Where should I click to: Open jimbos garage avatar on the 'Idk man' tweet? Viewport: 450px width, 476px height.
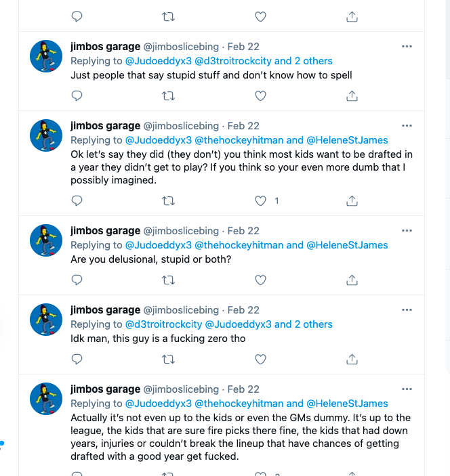pos(46,320)
